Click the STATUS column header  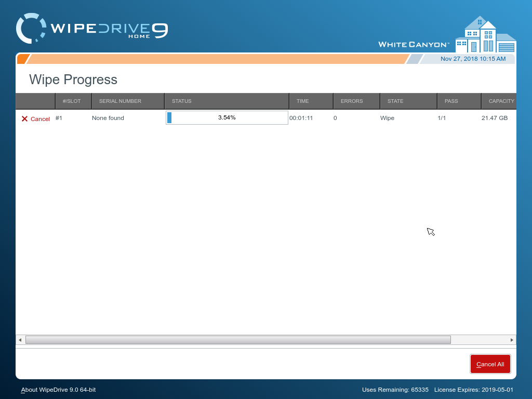coord(227,101)
